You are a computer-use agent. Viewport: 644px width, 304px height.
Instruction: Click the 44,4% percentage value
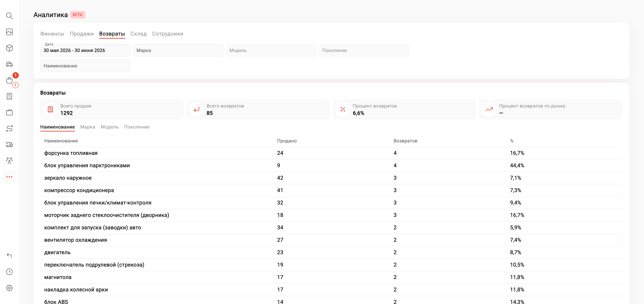tap(517, 165)
